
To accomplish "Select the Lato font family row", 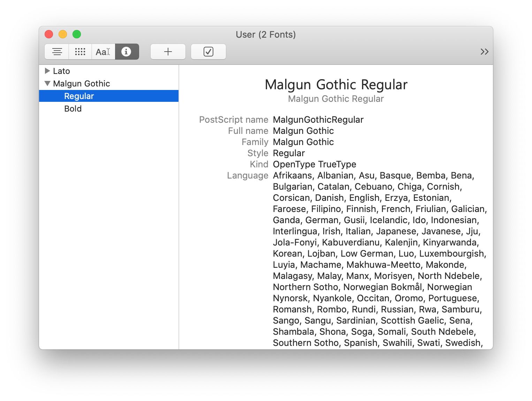I will [x=109, y=71].
